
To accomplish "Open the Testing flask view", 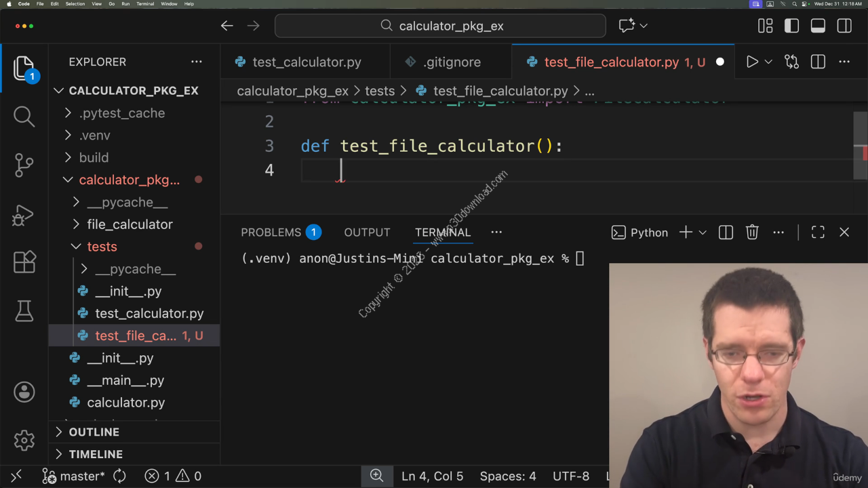I will pos(24,310).
